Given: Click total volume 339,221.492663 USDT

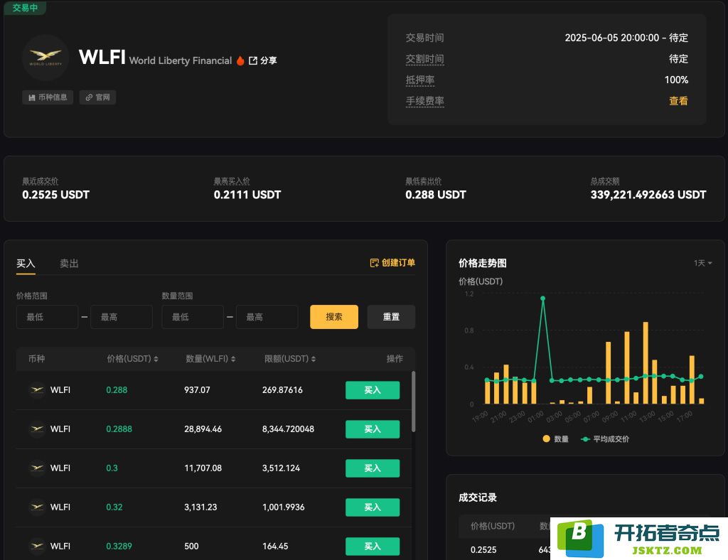Looking at the screenshot, I should [648, 195].
